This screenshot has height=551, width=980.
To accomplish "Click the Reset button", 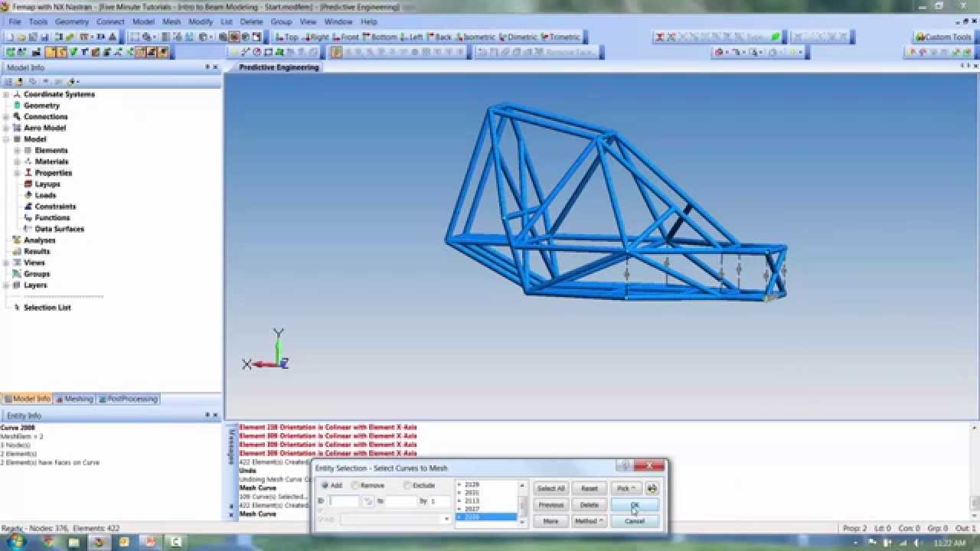I will click(589, 488).
